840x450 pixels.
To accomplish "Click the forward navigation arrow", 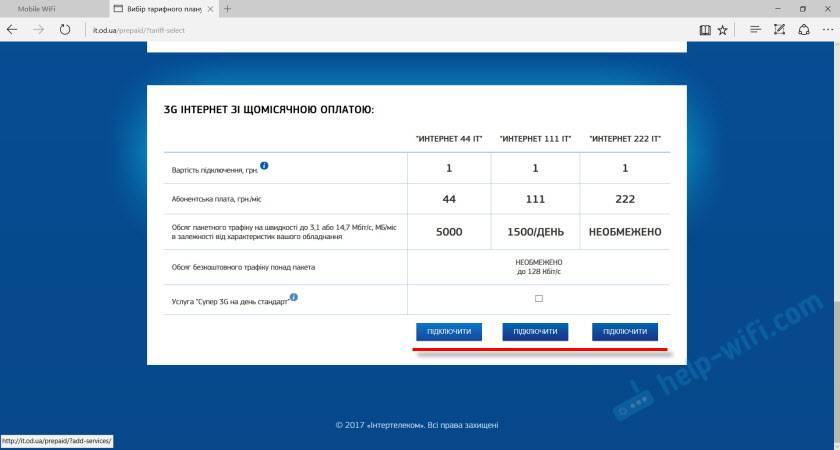I will point(39,30).
